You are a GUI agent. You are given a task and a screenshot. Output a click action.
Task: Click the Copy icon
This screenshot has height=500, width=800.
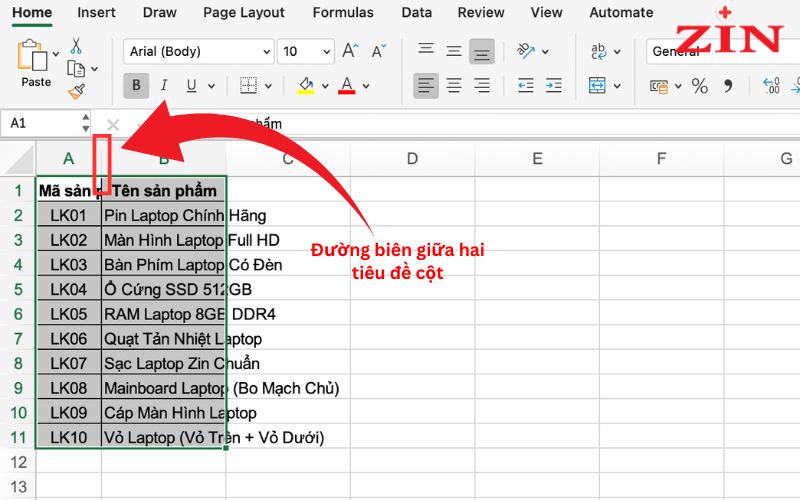[76, 68]
